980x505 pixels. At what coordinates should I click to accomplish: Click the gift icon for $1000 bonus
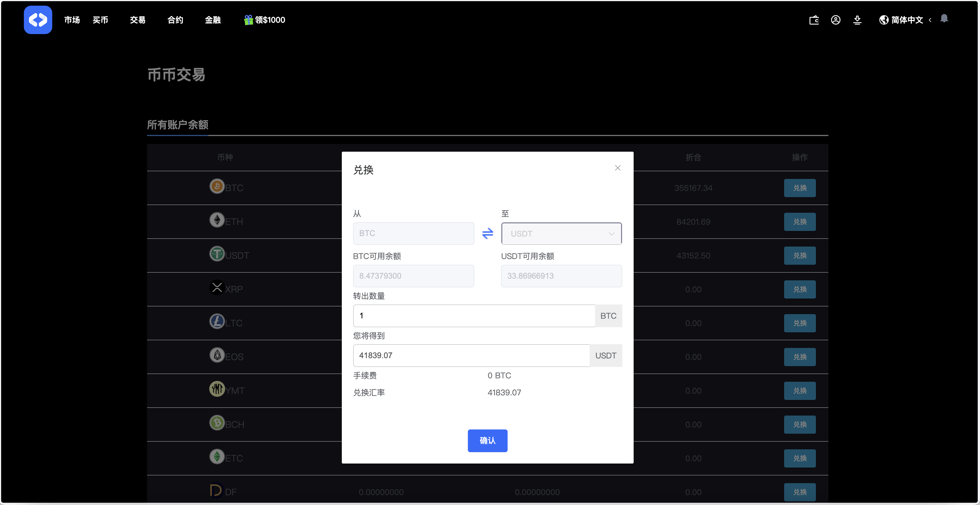coord(248,19)
